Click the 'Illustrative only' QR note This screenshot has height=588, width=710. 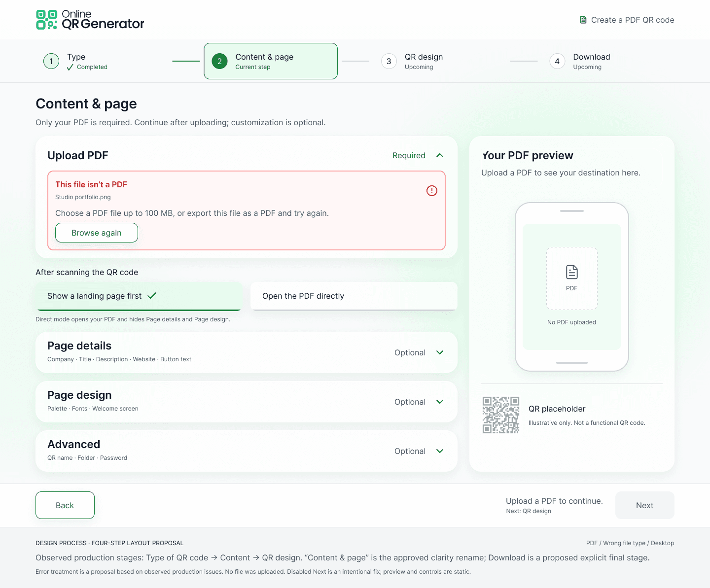pyautogui.click(x=587, y=423)
